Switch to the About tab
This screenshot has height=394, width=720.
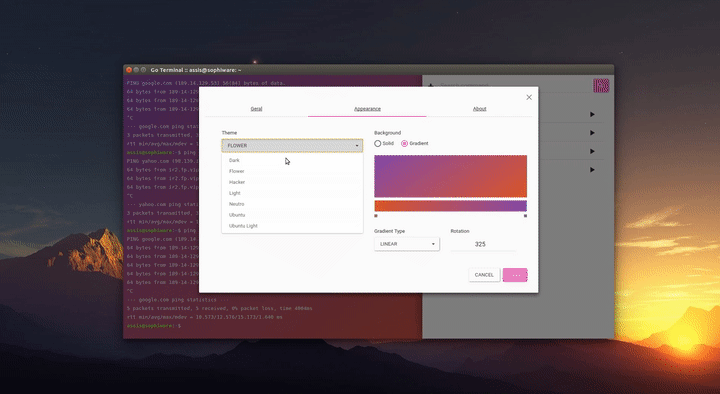[x=479, y=109]
